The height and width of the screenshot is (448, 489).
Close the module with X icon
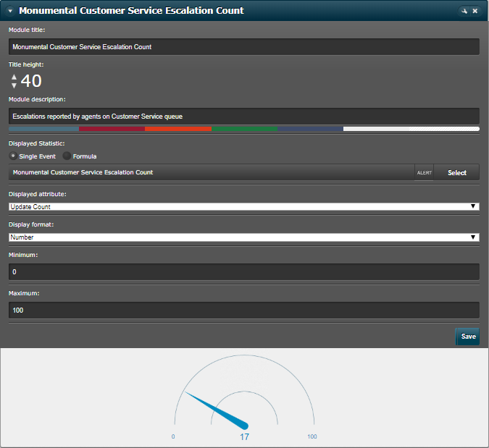pyautogui.click(x=475, y=11)
